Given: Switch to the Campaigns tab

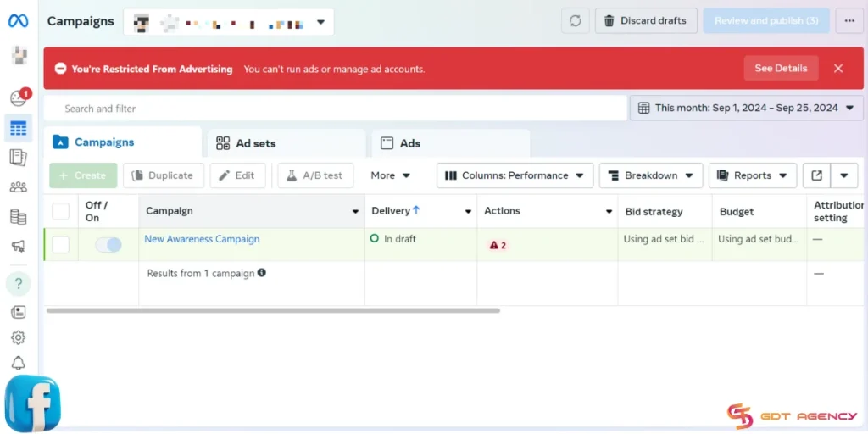Looking at the screenshot, I should click(122, 142).
